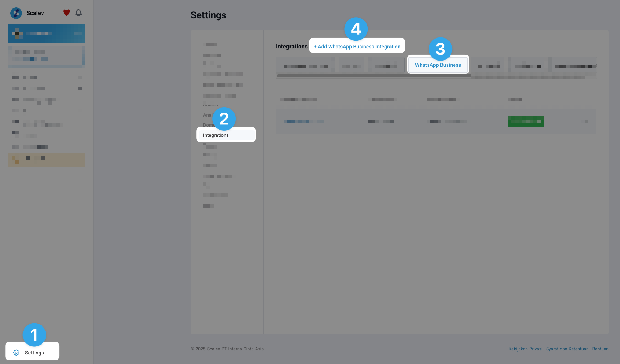The width and height of the screenshot is (620, 364).
Task: Click the green status badge in the table row
Action: (526, 121)
